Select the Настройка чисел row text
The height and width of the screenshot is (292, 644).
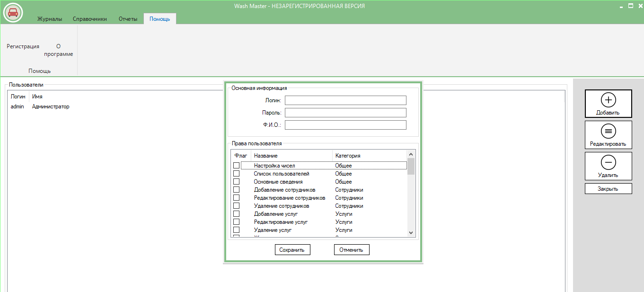[x=274, y=166]
